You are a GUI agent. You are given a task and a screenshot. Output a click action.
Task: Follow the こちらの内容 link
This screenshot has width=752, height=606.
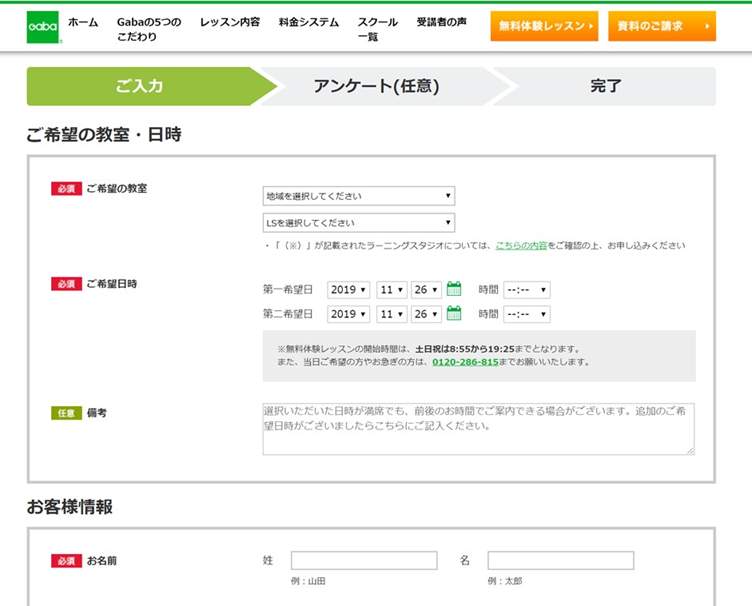click(521, 245)
